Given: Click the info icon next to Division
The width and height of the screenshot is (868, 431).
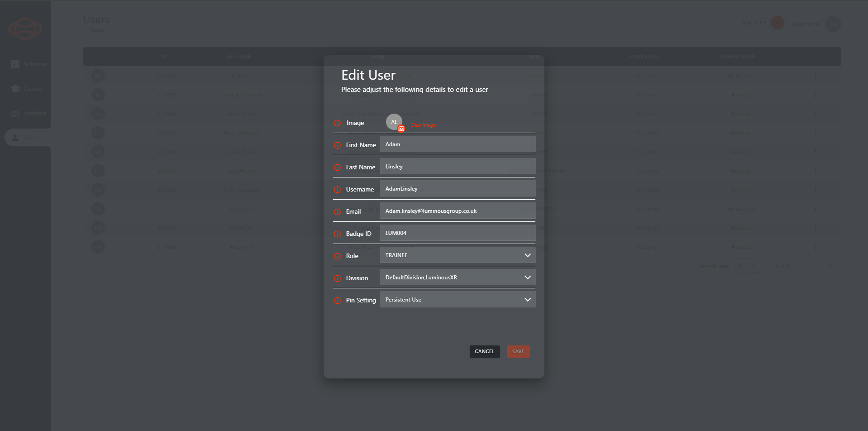Looking at the screenshot, I should coord(337,278).
